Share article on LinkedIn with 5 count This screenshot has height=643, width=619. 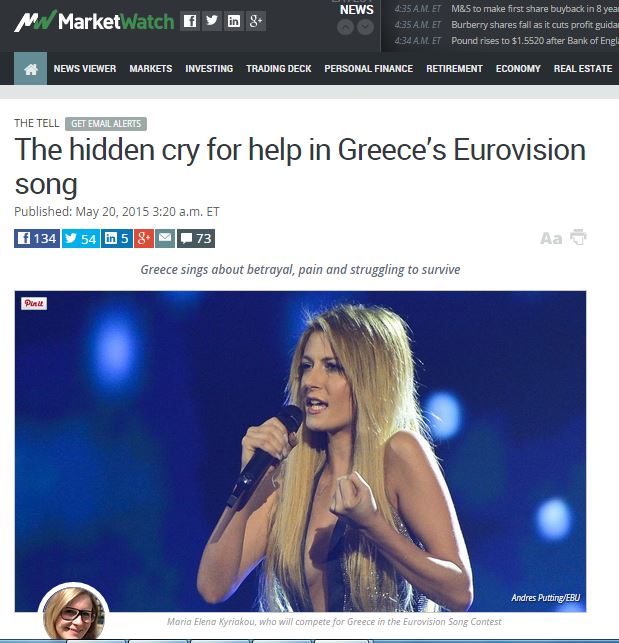tap(117, 239)
